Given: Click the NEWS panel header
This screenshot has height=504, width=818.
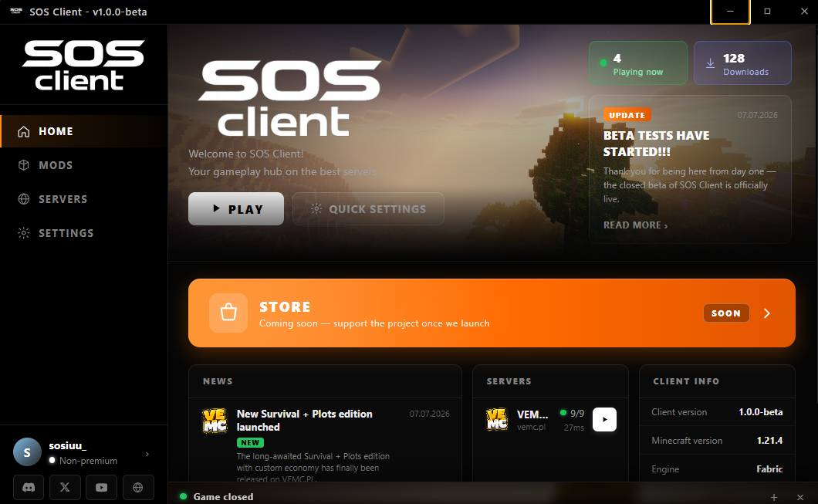Looking at the screenshot, I should (218, 381).
